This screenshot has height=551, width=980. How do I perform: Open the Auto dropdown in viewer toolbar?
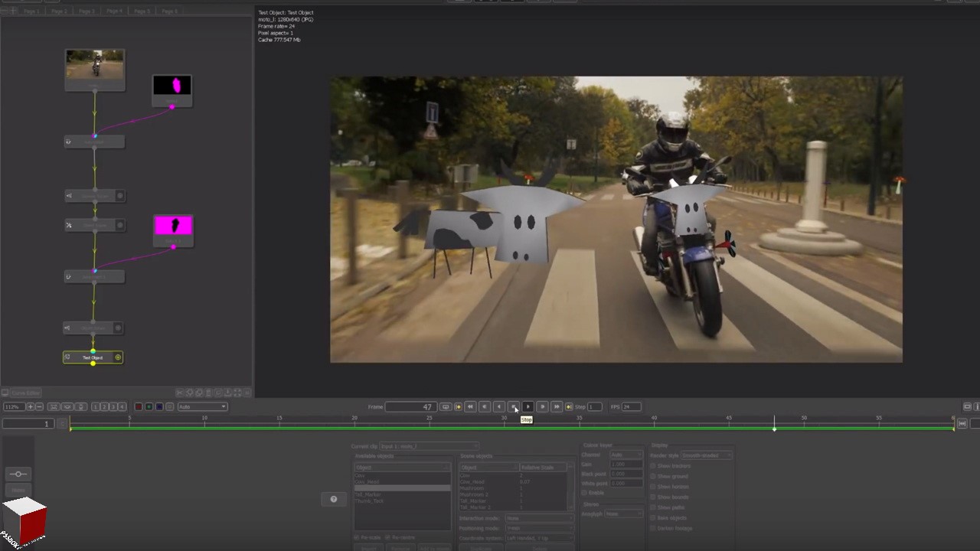[x=203, y=406]
